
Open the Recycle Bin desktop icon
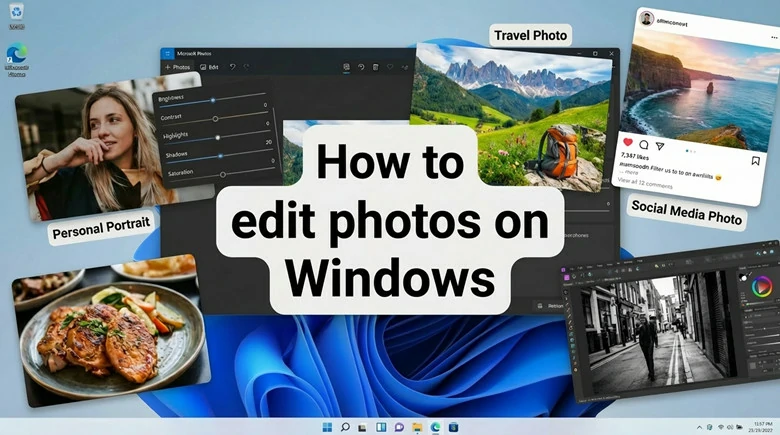point(16,15)
